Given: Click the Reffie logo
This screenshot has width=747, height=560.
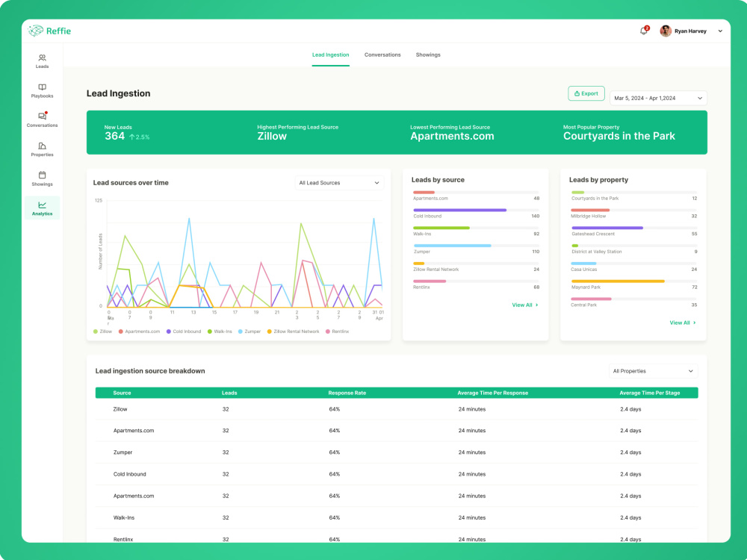Looking at the screenshot, I should tap(49, 31).
